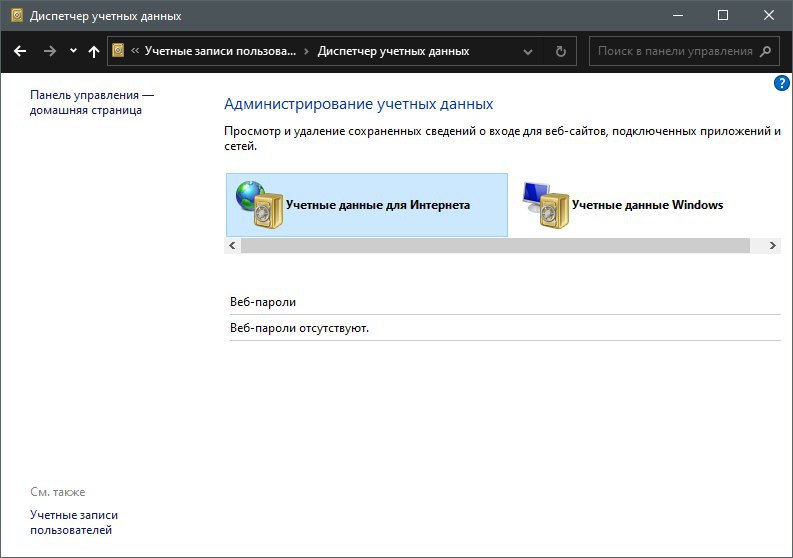
Task: Close the Credential Manager window
Action: (x=769, y=16)
